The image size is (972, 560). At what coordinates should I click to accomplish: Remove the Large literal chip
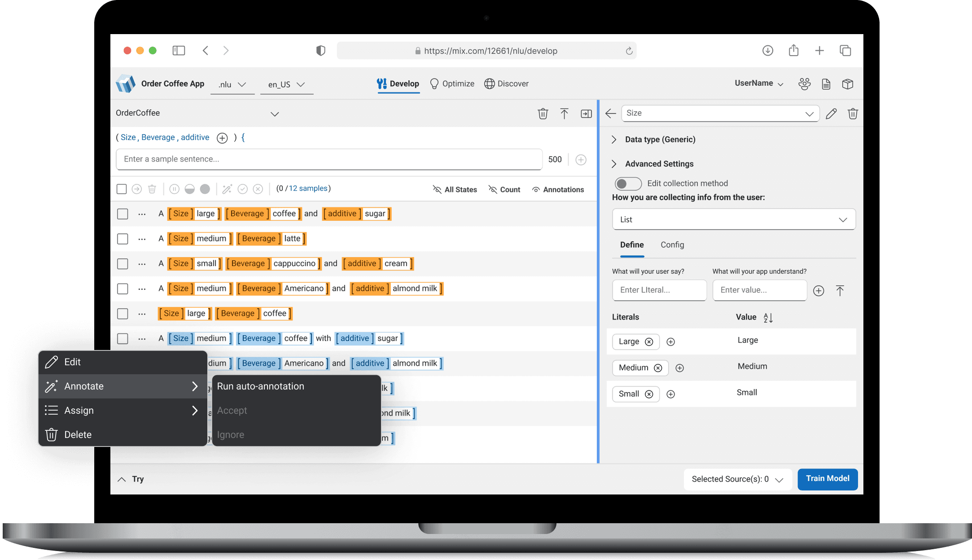tap(649, 342)
